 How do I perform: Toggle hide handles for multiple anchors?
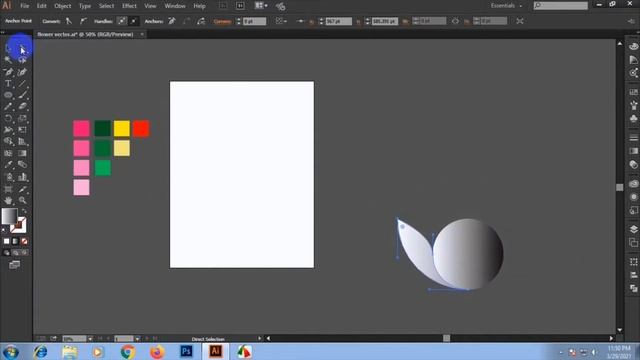click(x=133, y=21)
